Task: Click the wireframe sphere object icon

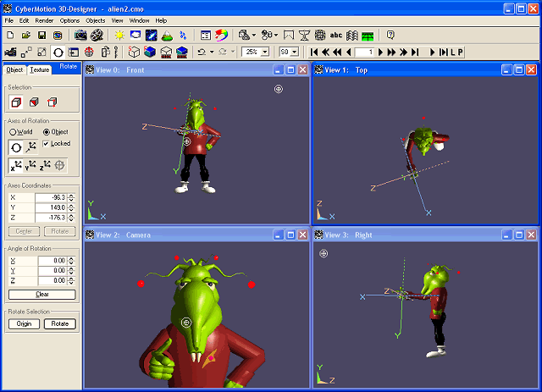Action: click(320, 35)
